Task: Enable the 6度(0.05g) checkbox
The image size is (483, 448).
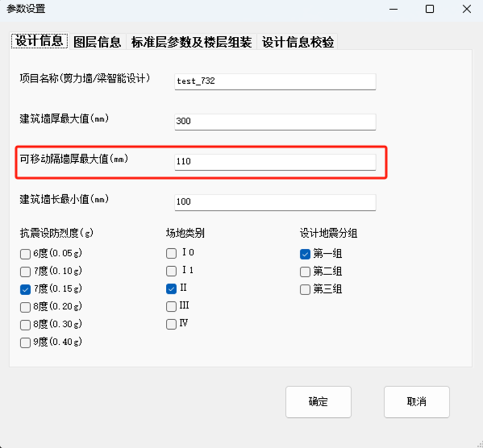Action: [x=25, y=254]
